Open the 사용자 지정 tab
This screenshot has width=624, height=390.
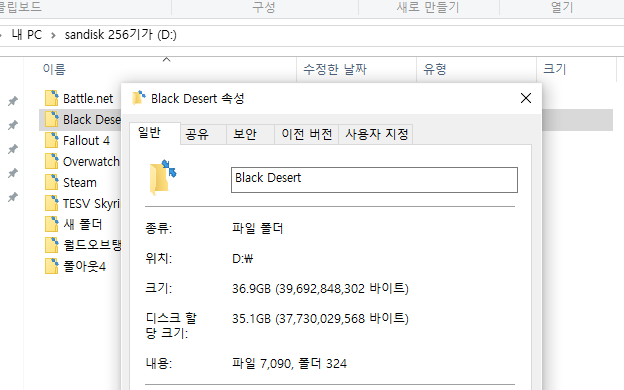(x=376, y=134)
